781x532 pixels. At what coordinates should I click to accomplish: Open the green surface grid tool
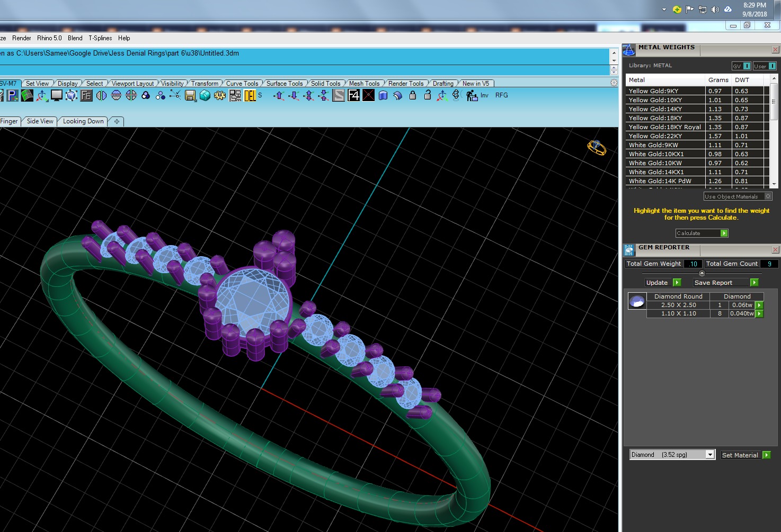pos(27,95)
